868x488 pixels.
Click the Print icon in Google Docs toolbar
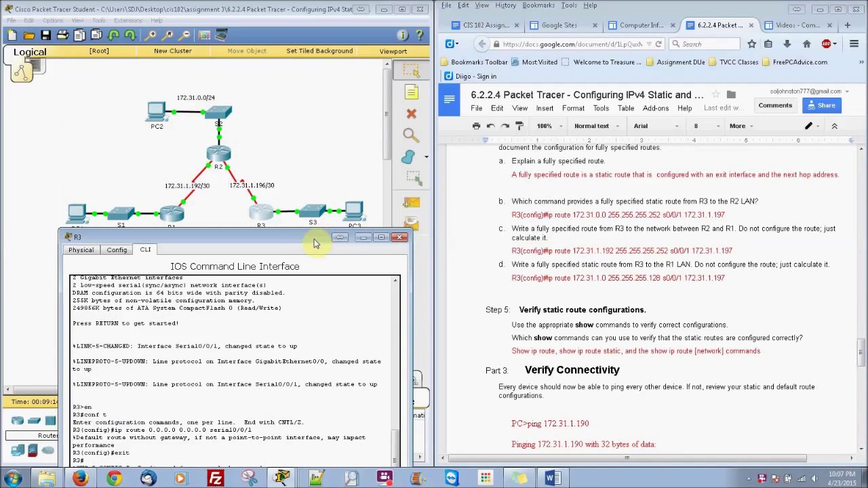(476, 126)
